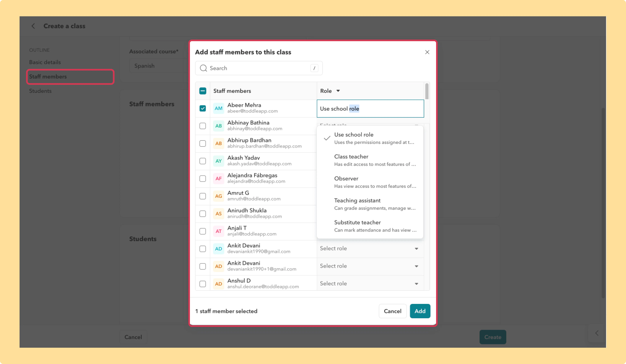
Task: Click Abeer Mehra's role combo box
Action: pyautogui.click(x=370, y=109)
